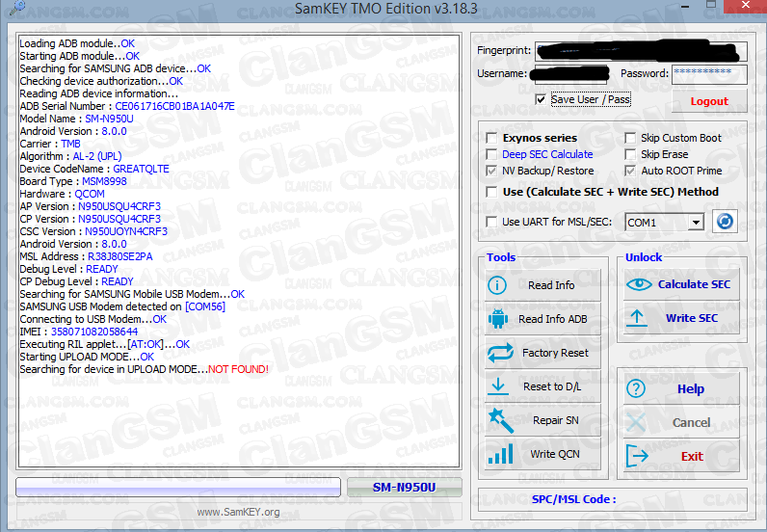Click the Fingerprint input field

(x=641, y=51)
